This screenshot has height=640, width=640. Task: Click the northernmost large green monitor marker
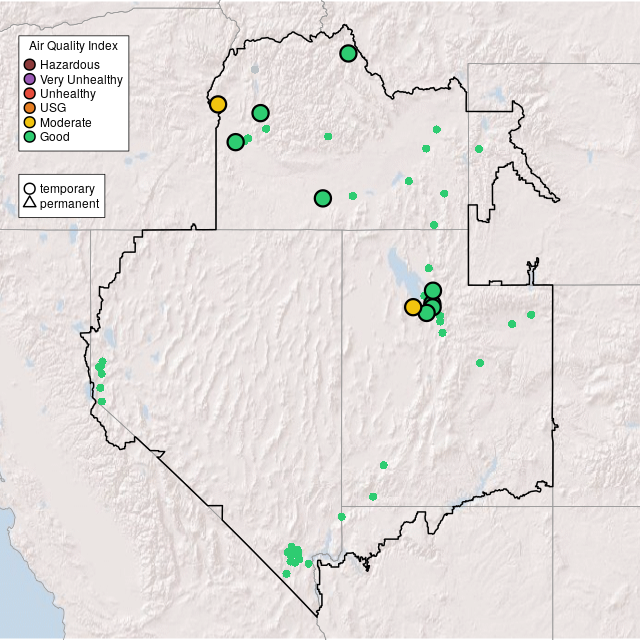(348, 53)
